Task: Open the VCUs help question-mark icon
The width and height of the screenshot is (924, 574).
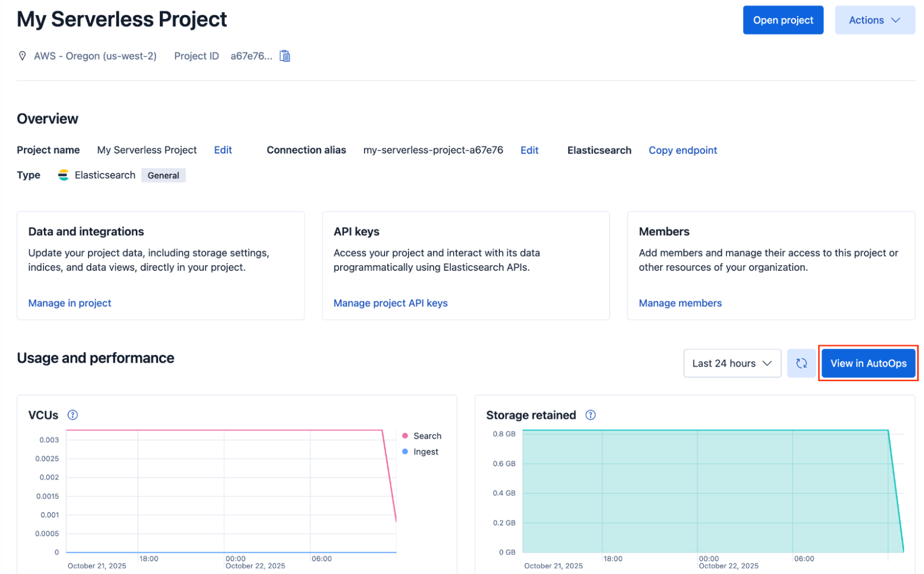Action: point(72,415)
